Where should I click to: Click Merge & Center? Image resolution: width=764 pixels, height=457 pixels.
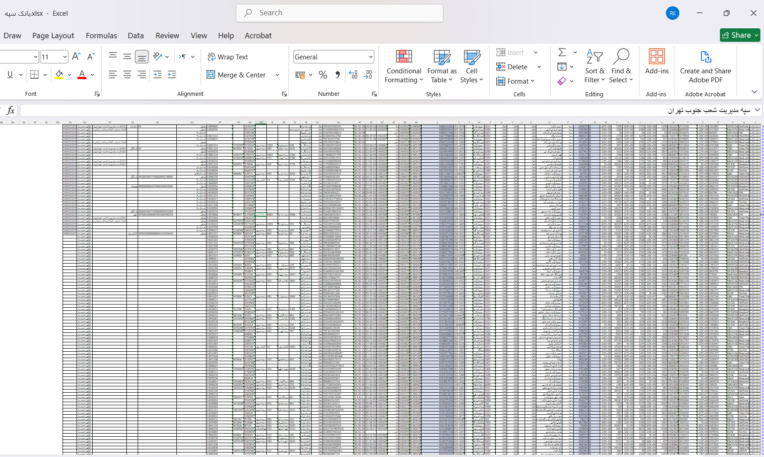pos(236,75)
